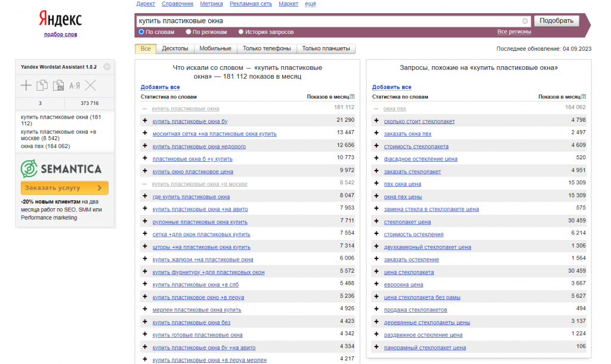Add 'где купить пластиковые окна' with plus
Screen dimensions: 611x364
coord(145,196)
